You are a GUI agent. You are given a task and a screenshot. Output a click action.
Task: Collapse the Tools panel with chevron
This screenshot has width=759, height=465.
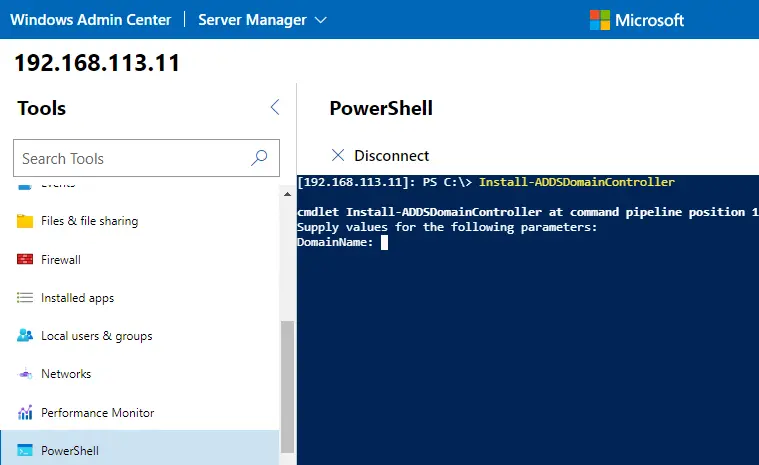(275, 107)
